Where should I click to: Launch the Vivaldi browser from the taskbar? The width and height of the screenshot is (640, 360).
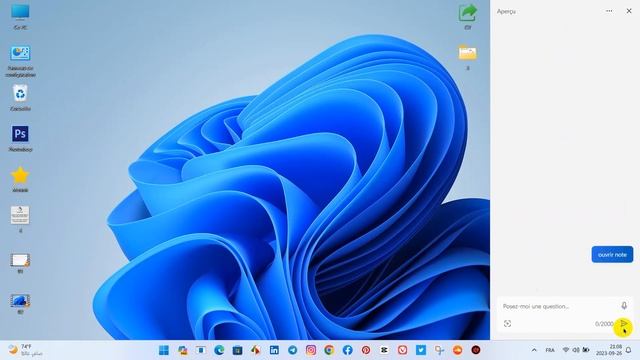tap(402, 350)
